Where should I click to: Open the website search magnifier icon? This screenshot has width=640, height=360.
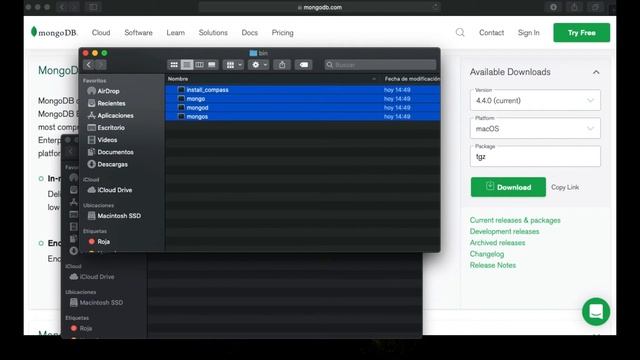460,32
